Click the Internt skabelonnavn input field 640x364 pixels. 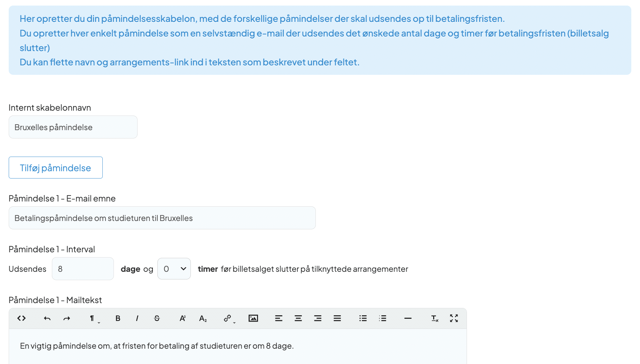click(73, 127)
